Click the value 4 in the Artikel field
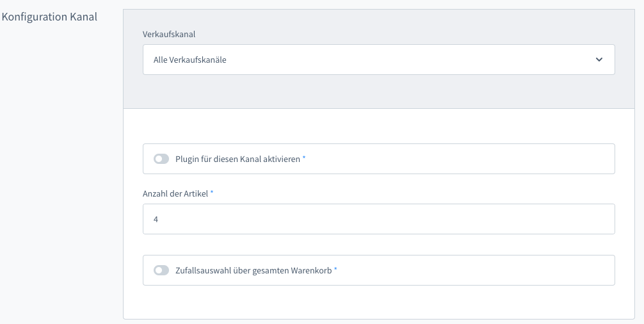This screenshot has height=324, width=644. [x=156, y=219]
